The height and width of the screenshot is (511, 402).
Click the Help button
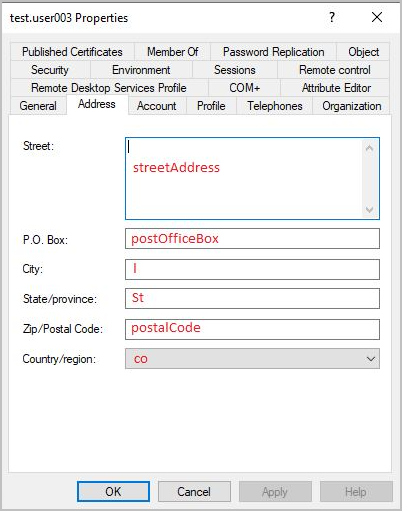356,492
